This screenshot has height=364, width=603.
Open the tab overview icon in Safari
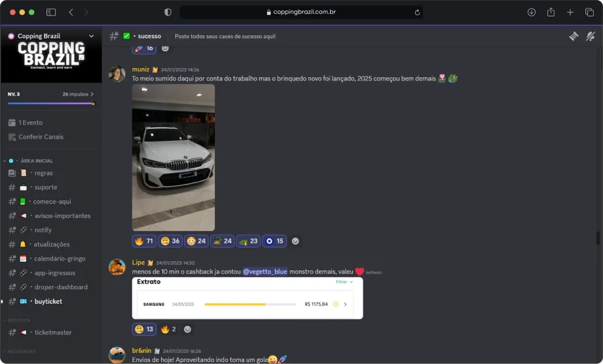589,12
